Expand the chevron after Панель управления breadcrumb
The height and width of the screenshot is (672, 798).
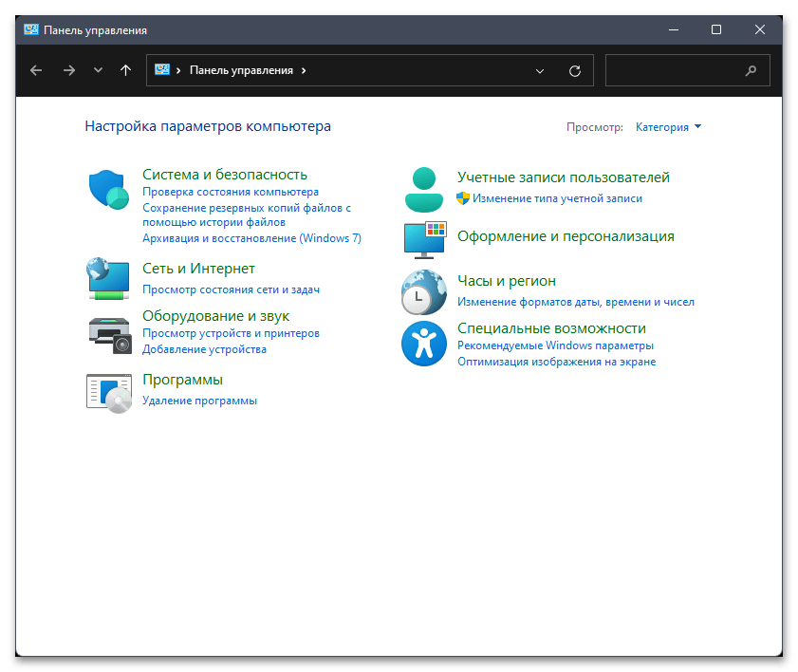[x=304, y=70]
